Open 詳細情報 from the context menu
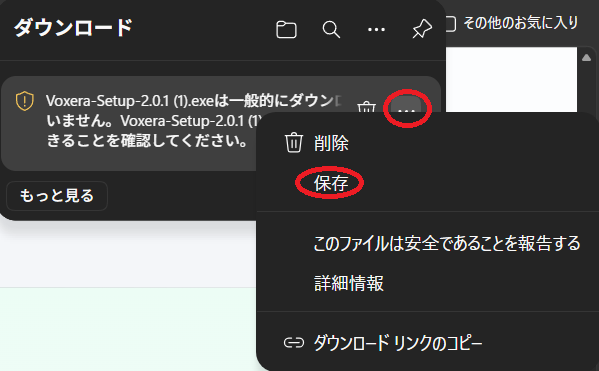This screenshot has height=371, width=599. 427,283
